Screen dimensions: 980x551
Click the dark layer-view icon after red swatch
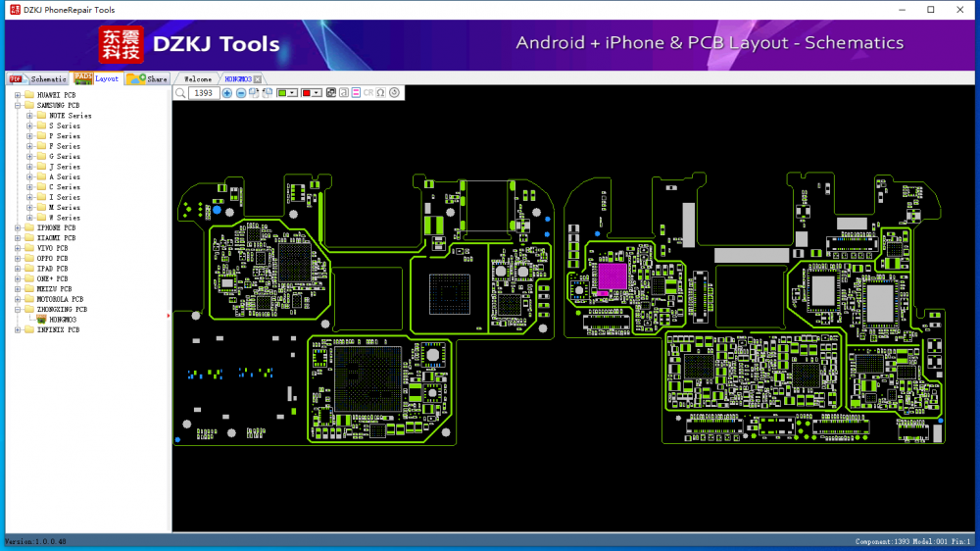(x=331, y=93)
